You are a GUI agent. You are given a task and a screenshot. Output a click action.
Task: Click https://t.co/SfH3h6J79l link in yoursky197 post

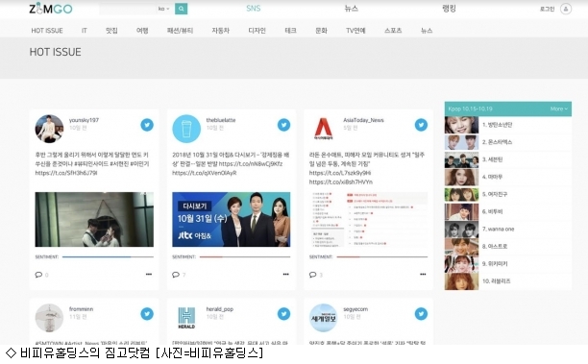66,173
